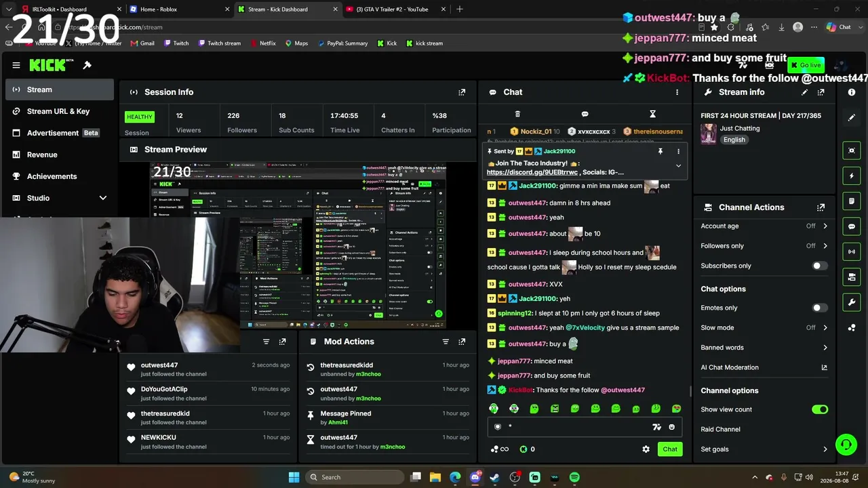The width and height of the screenshot is (868, 488).
Task: Open the browser tab list dropdown
Action: pos(9,9)
